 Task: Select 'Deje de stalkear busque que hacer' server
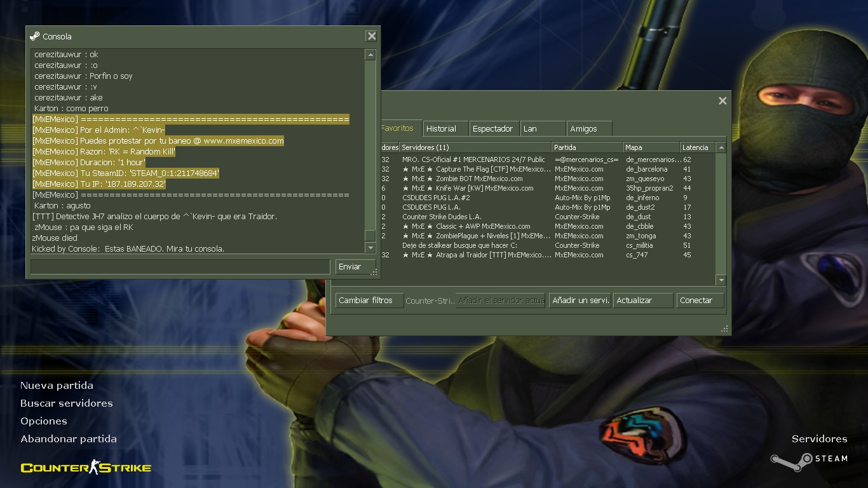point(548,245)
